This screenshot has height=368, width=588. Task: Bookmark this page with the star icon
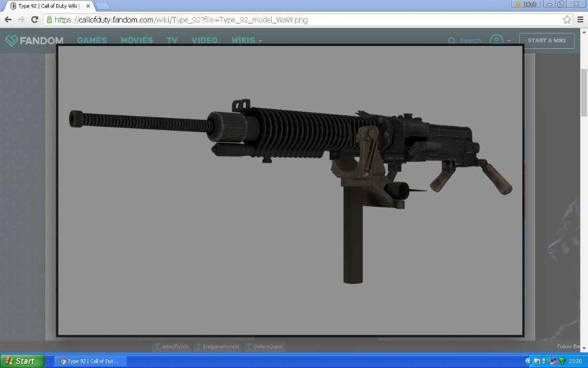coord(567,19)
